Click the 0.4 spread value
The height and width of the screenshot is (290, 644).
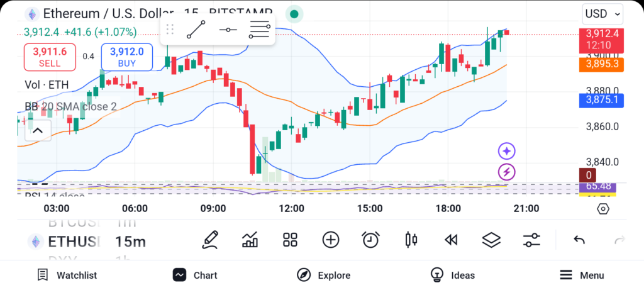[88, 57]
